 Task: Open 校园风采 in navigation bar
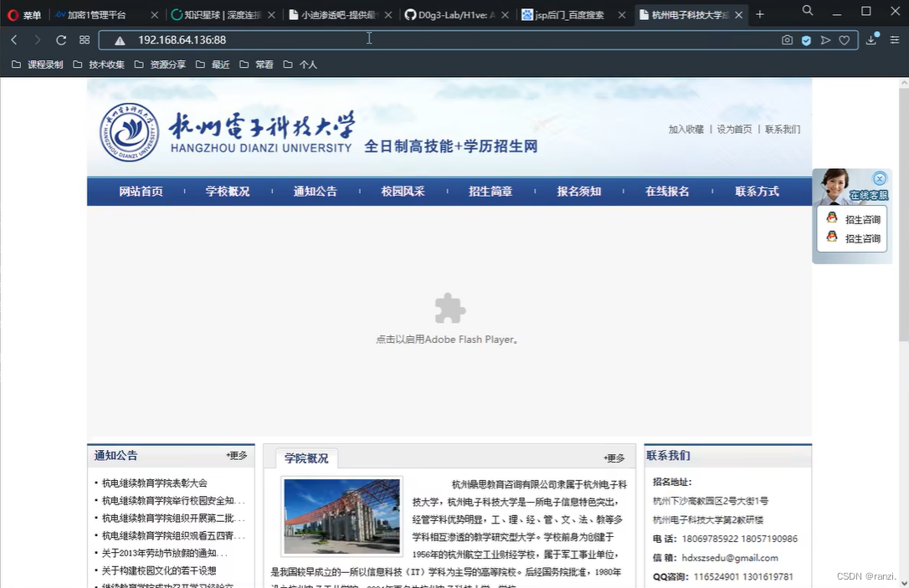(x=403, y=192)
